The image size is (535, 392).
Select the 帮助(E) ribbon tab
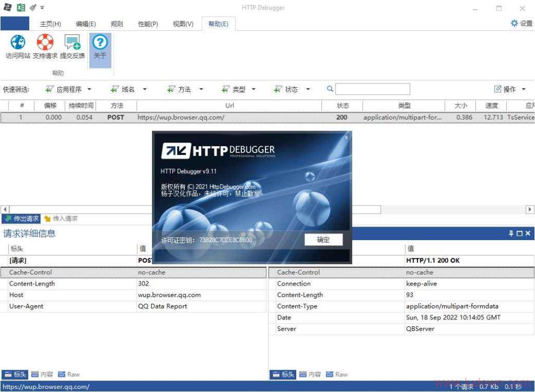point(218,24)
